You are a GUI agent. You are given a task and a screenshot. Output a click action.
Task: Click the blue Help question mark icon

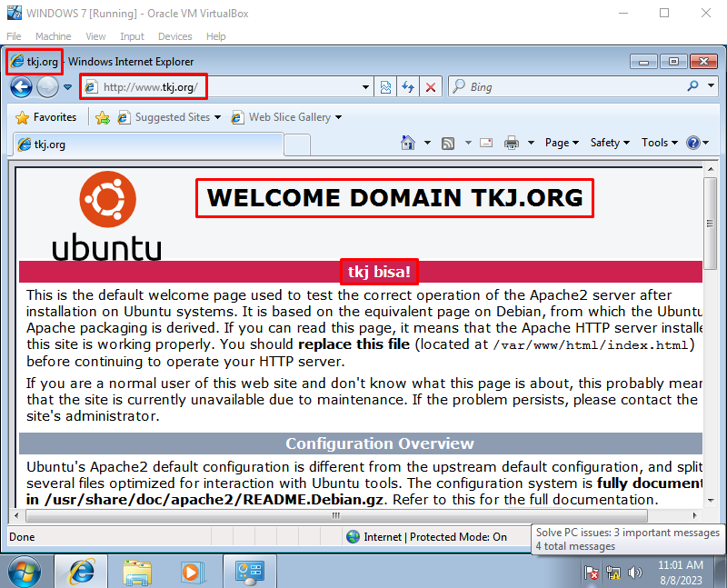coord(693,143)
